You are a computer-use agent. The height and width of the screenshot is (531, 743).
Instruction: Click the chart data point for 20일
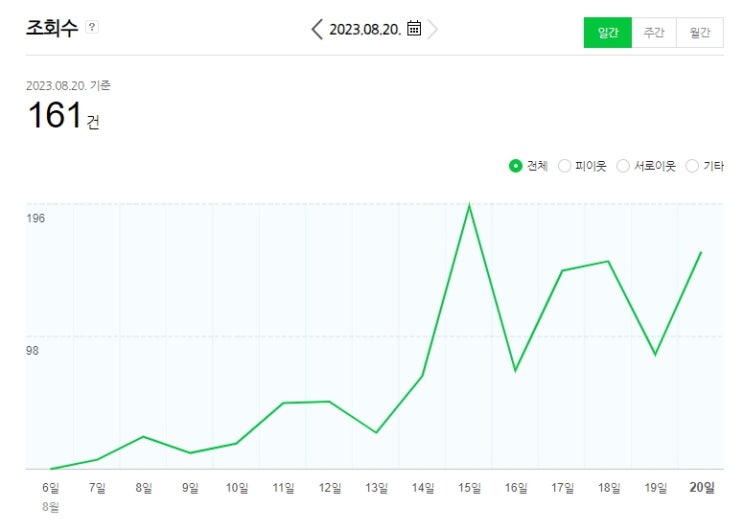coord(701,252)
